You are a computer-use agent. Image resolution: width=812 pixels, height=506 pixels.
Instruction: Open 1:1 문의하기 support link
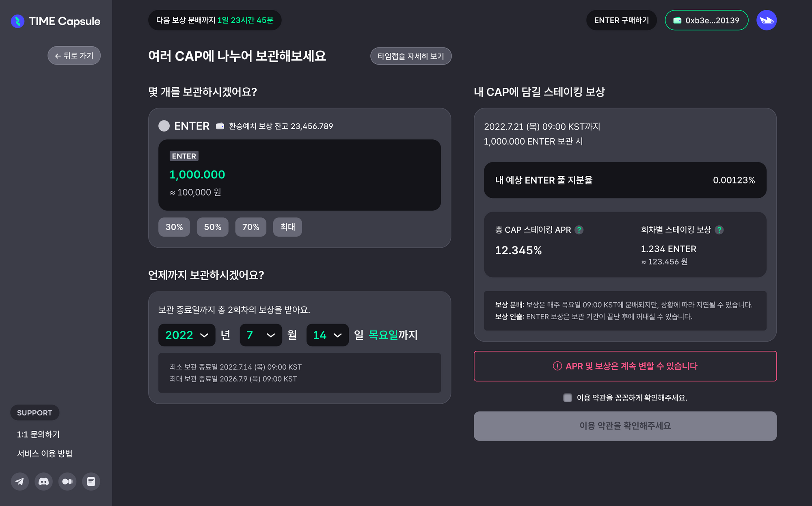(38, 435)
